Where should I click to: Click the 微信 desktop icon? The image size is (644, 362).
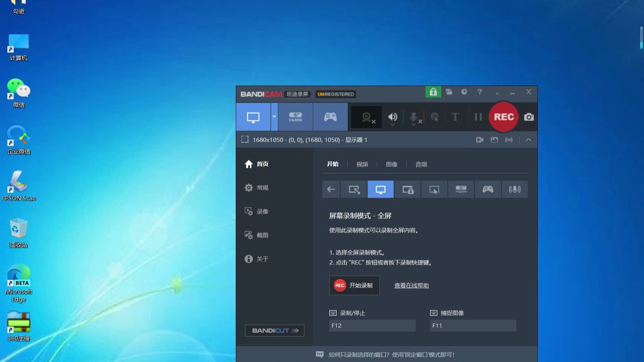point(18,93)
